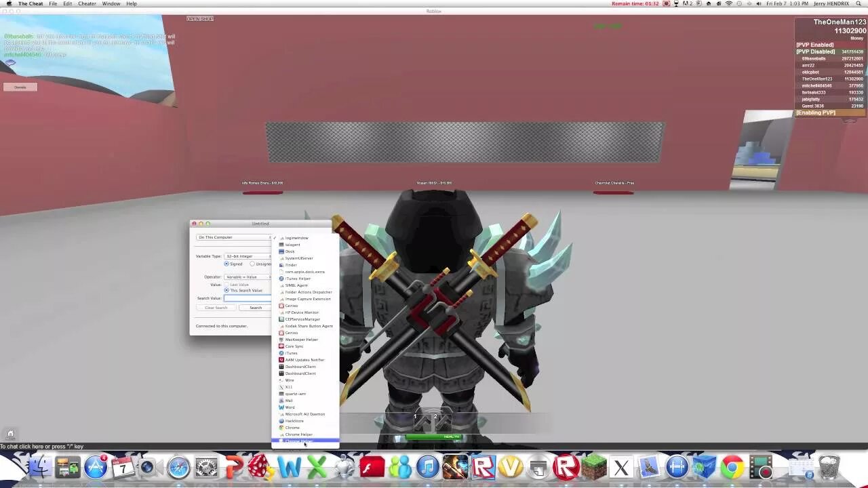
Task: Click the red dice icon in Dock
Action: tap(261, 468)
